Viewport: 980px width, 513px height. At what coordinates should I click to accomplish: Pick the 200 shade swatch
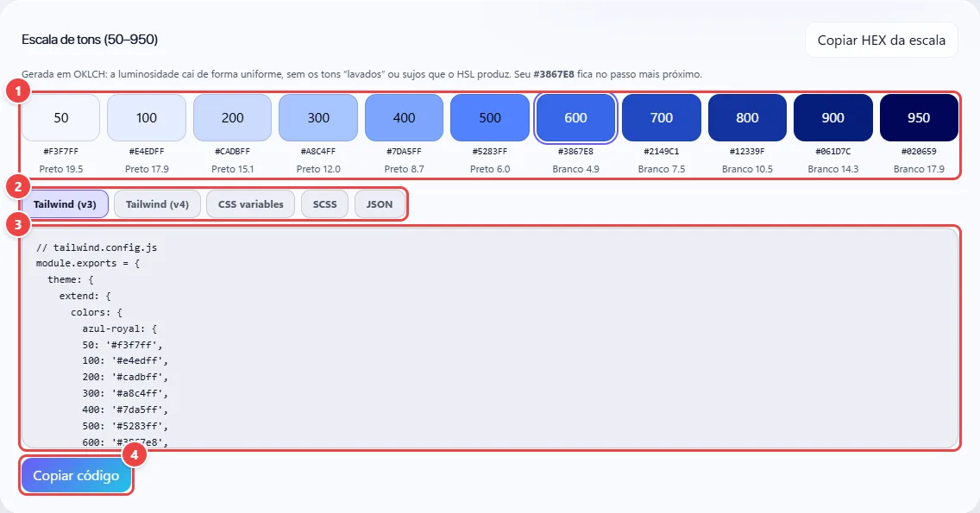click(x=233, y=117)
